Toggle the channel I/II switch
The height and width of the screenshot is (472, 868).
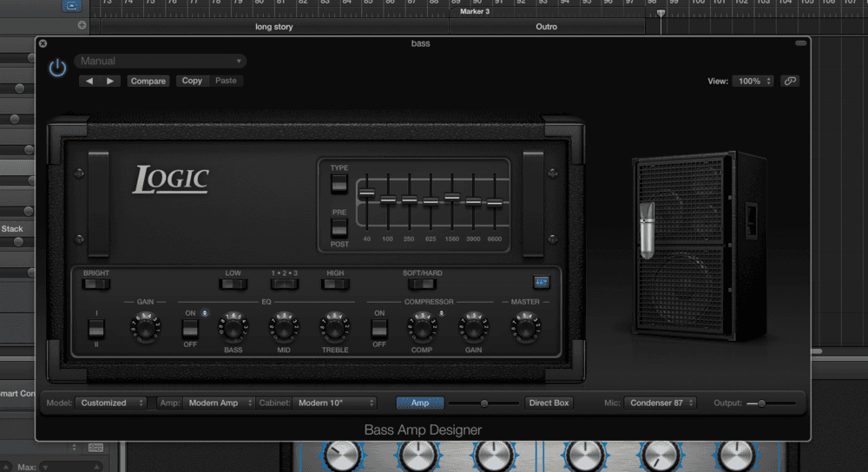click(96, 329)
